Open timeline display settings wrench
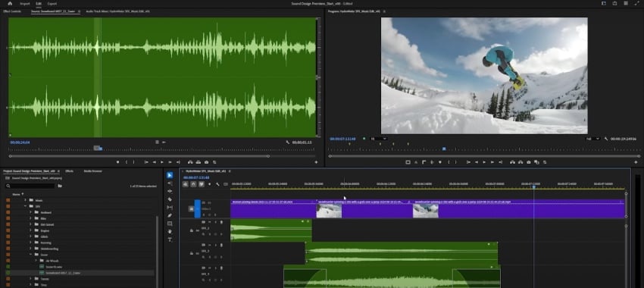Image resolution: width=644 pixels, height=288 pixels. [217, 184]
